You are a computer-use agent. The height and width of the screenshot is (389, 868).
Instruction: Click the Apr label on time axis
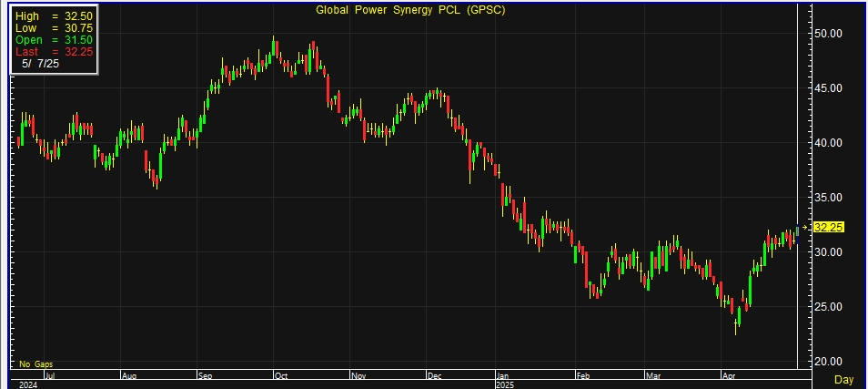click(x=730, y=375)
